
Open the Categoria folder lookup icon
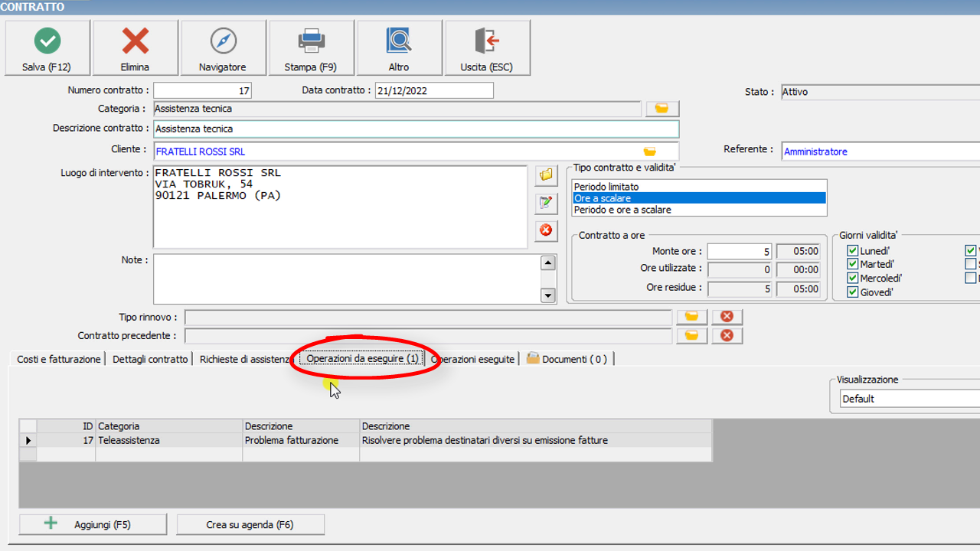click(662, 109)
